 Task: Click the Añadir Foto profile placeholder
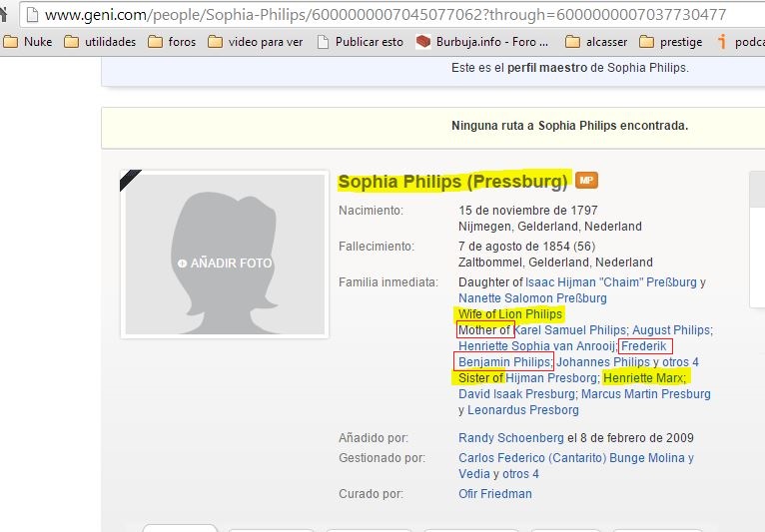pos(225,263)
